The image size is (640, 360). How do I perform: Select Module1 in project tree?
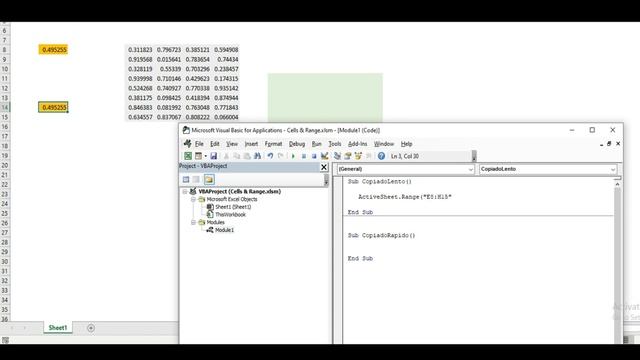pos(224,230)
